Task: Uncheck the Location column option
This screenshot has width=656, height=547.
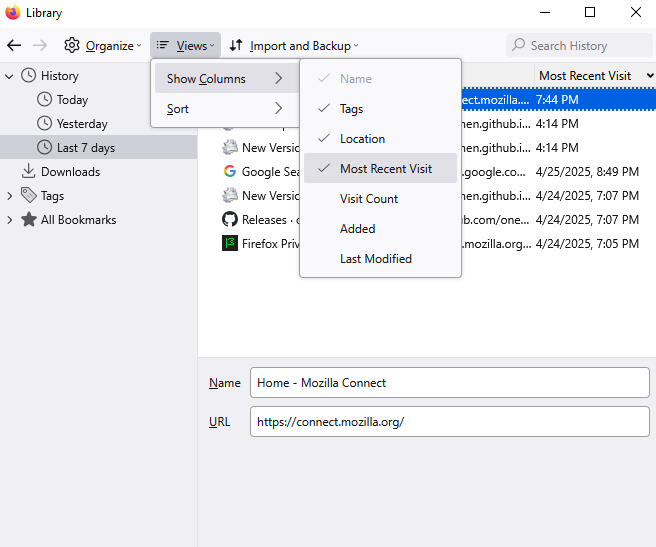Action: (361, 139)
